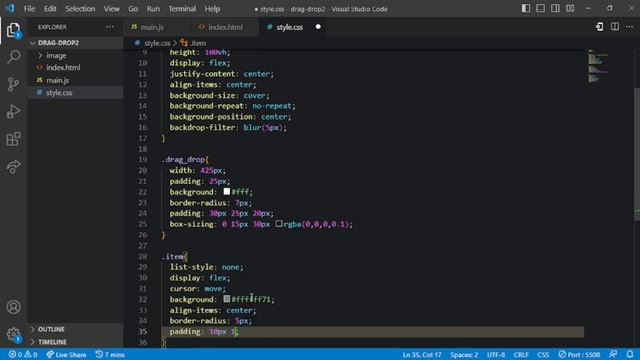The image size is (640, 360).
Task: Click the vertical editor scrollbar
Action: pyautogui.click(x=637, y=155)
